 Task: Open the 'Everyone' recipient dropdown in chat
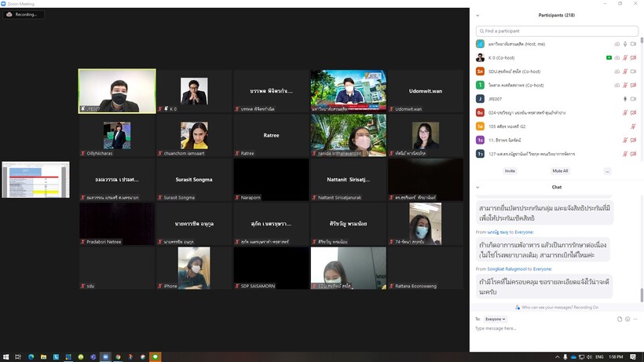pos(495,319)
